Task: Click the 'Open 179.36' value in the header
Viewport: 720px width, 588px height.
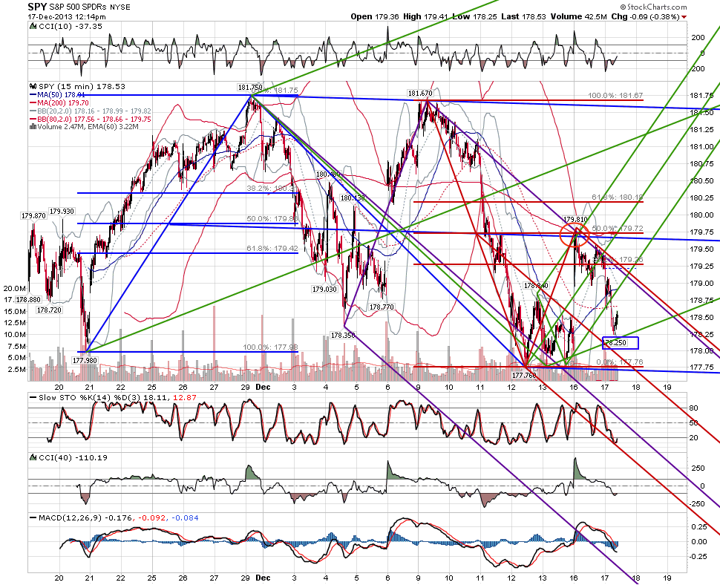Action: [376, 16]
